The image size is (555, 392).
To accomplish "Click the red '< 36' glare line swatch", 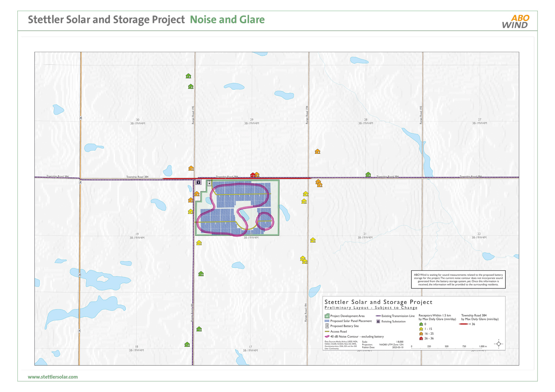I will click(x=464, y=324).
